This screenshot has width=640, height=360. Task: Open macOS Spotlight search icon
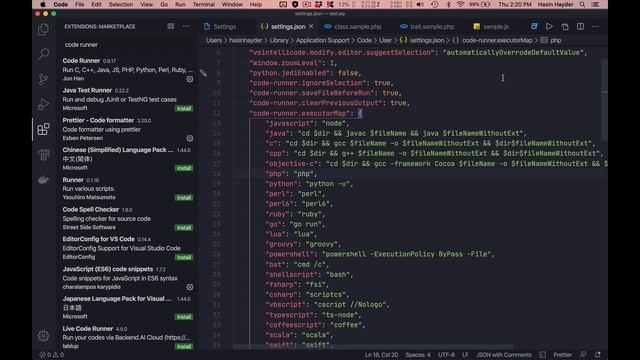click(x=582, y=4)
